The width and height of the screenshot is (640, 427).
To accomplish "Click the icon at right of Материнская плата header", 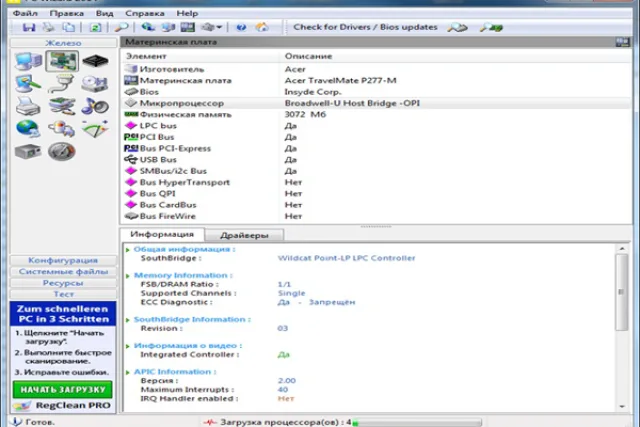I will coord(623,42).
